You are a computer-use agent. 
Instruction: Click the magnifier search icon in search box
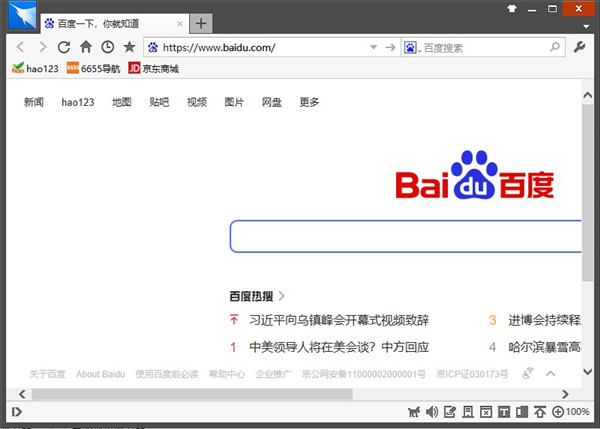point(555,47)
